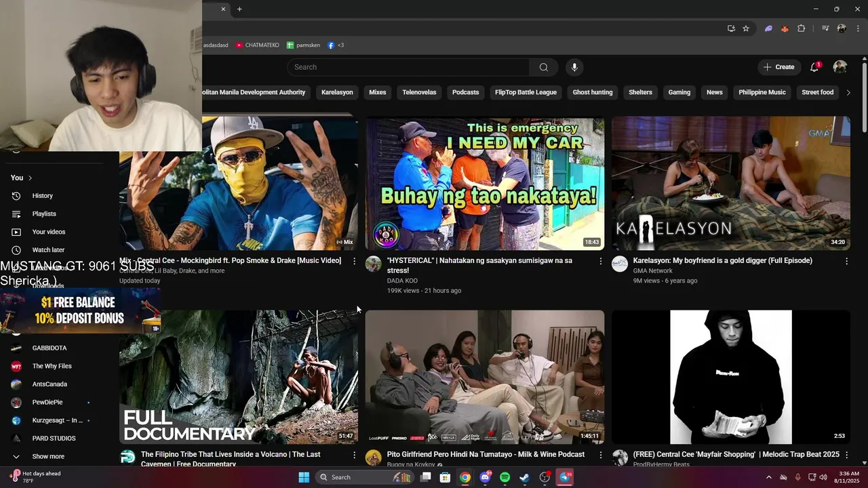Open the CHATMATEKO bookmark
868x488 pixels.
tap(257, 45)
